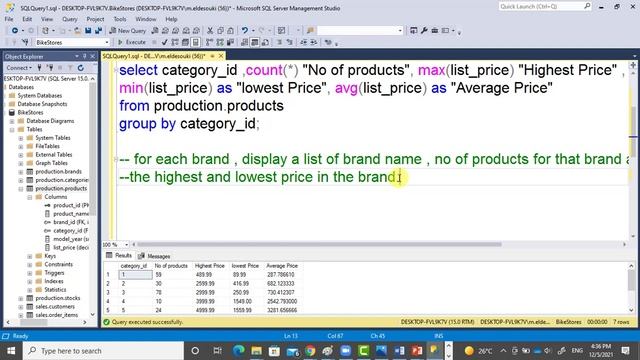Select the list_price column in tree
The width and height of the screenshot is (640, 360).
[x=71, y=248]
